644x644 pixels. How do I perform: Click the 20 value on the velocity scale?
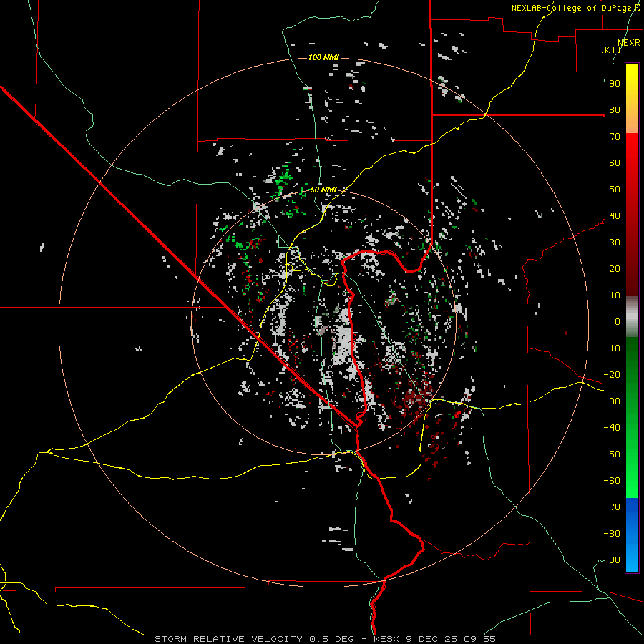(x=615, y=269)
